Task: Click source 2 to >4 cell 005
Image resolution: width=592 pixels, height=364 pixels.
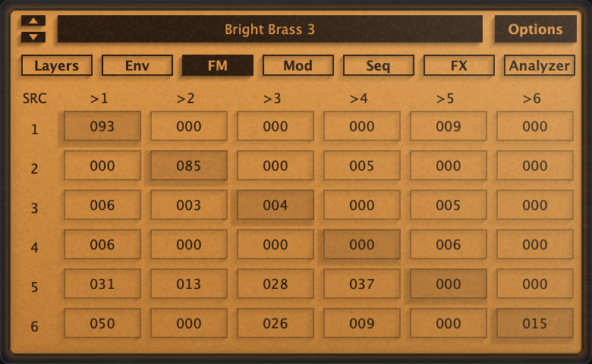Action: [x=362, y=165]
